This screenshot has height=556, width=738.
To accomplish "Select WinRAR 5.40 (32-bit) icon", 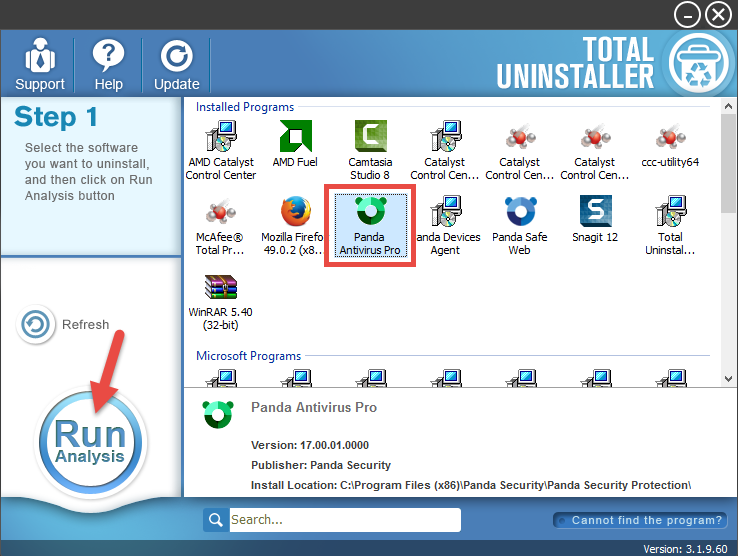I will tap(220, 289).
